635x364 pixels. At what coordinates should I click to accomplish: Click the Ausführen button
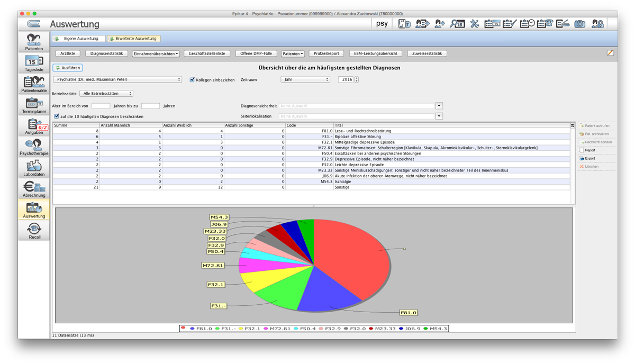click(x=67, y=68)
